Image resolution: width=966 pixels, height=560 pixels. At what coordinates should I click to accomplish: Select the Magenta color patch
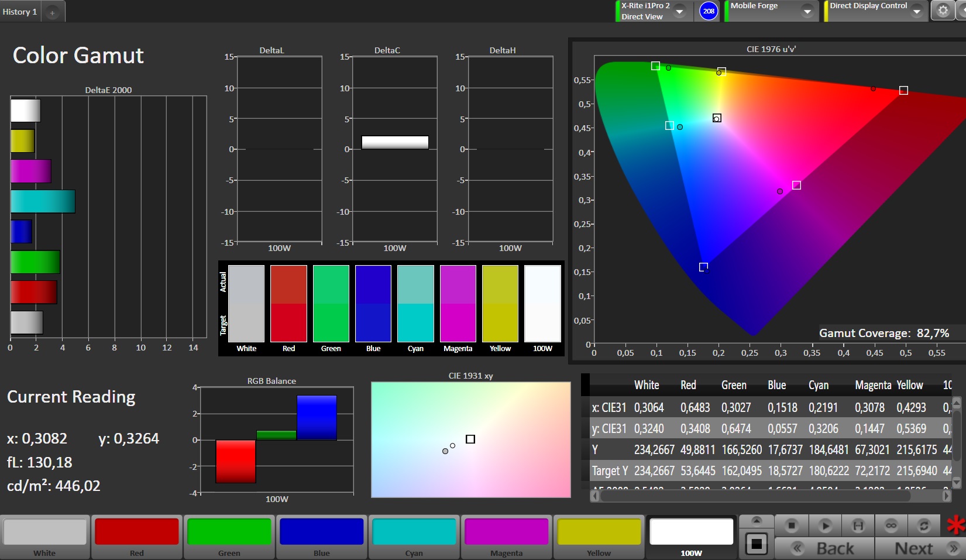click(x=506, y=537)
